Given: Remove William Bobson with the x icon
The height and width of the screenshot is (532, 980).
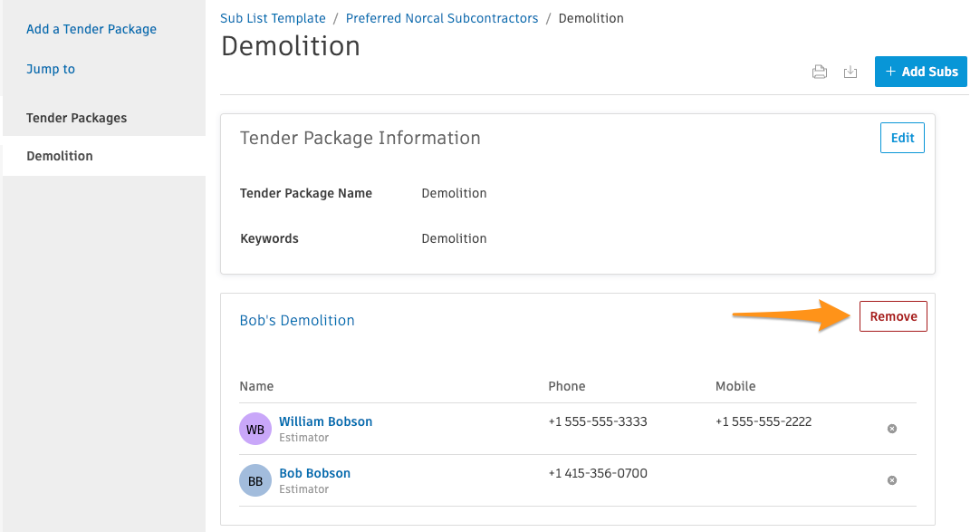Looking at the screenshot, I should point(892,429).
